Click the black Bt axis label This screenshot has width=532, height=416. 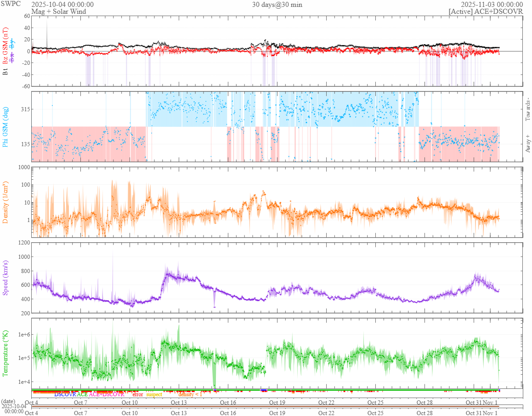point(6,72)
